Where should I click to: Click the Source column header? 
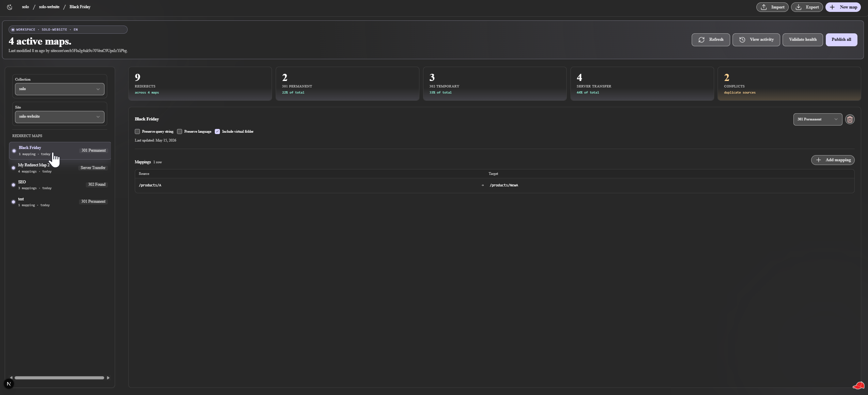point(144,174)
